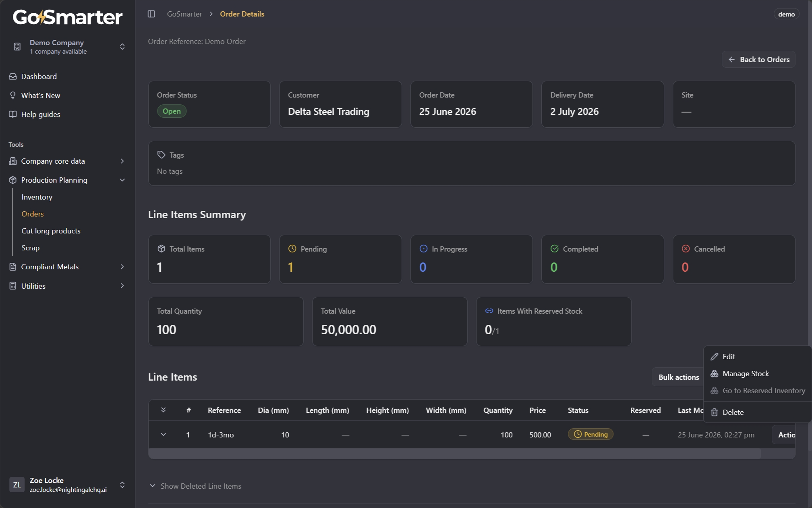Click the Delete trash icon in menu
Image resolution: width=812 pixels, height=508 pixels.
[x=714, y=412]
